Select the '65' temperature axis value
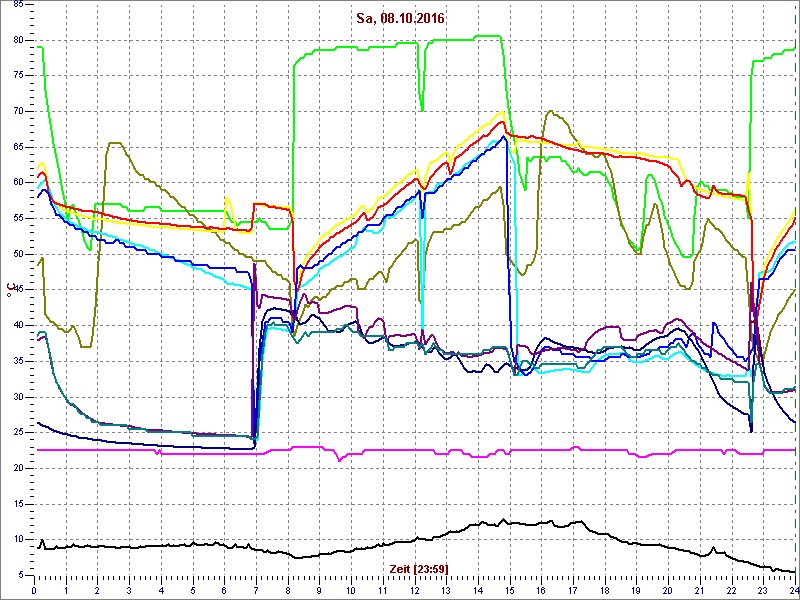 tap(18, 147)
